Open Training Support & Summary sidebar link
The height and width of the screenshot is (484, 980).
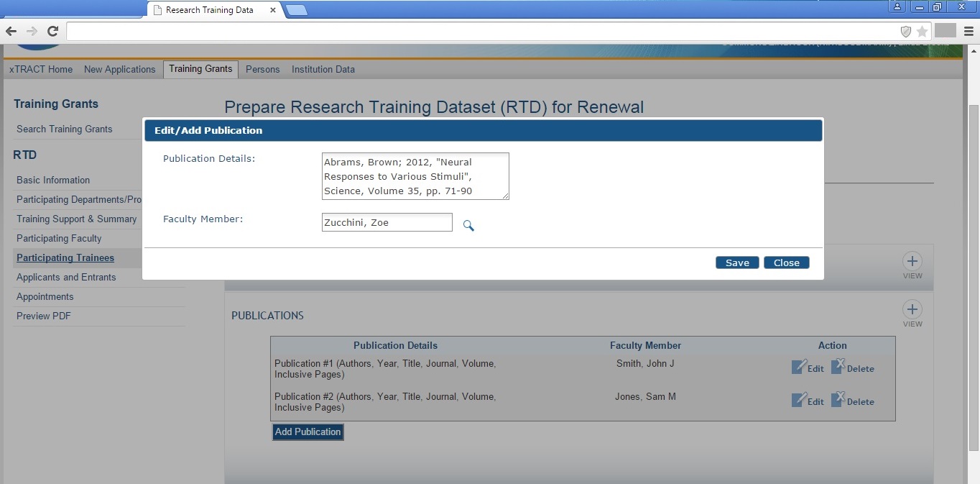pos(76,219)
